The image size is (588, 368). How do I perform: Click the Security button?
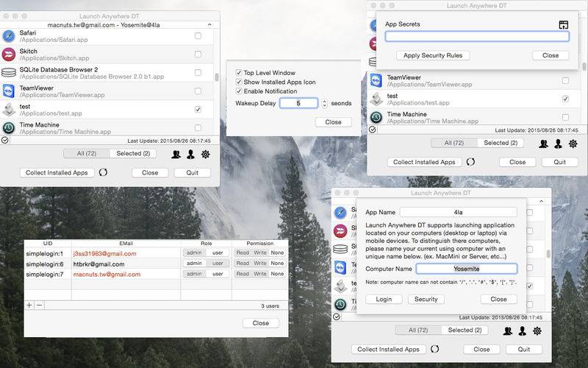coord(426,300)
